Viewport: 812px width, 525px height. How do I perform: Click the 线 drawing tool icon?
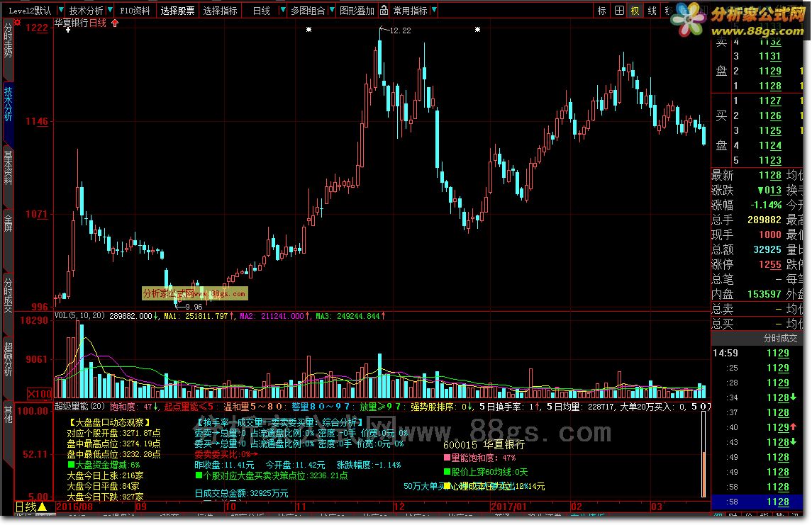tap(652, 11)
